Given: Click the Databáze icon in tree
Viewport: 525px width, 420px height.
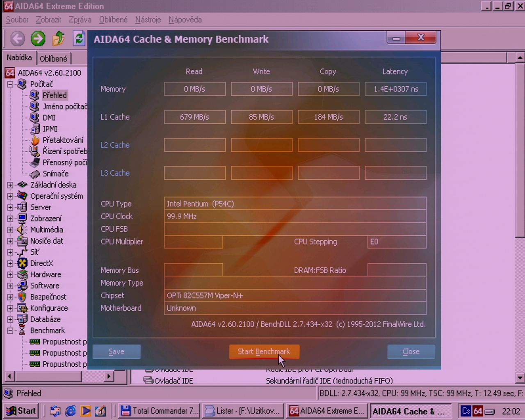Looking at the screenshot, I should pos(22,319).
